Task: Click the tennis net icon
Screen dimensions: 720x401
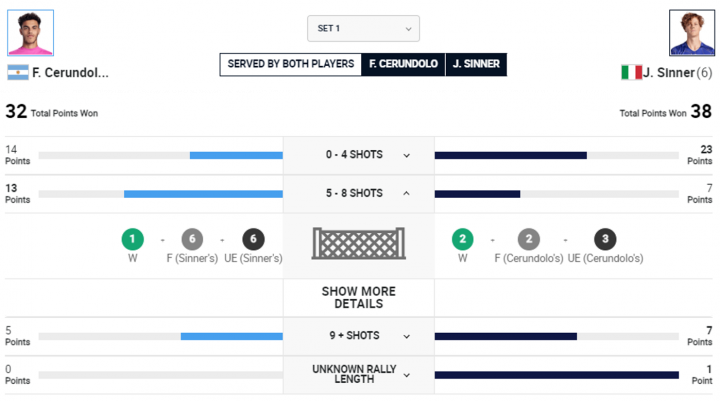Action: [359, 243]
